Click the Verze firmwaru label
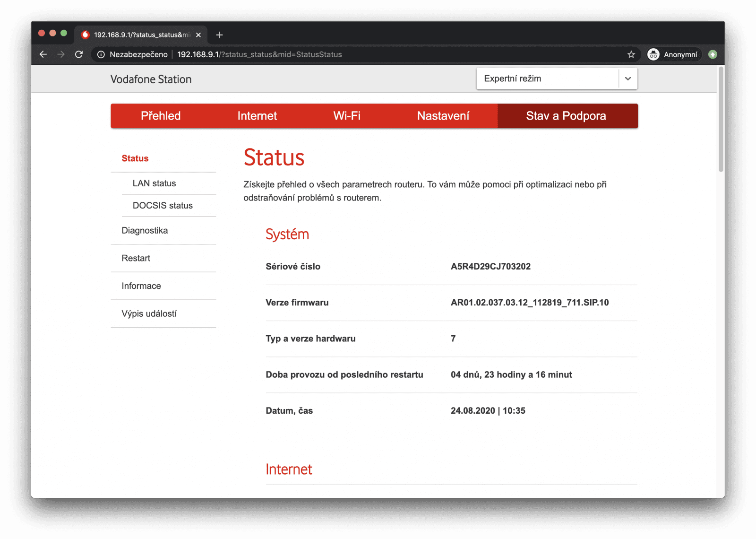Viewport: 756px width, 539px height. [x=297, y=303]
